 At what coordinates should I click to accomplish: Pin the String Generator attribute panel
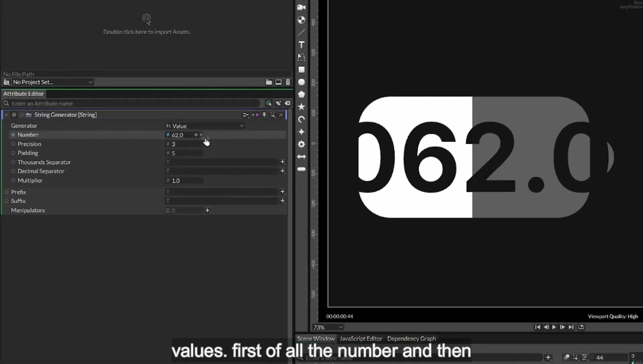pos(264,115)
